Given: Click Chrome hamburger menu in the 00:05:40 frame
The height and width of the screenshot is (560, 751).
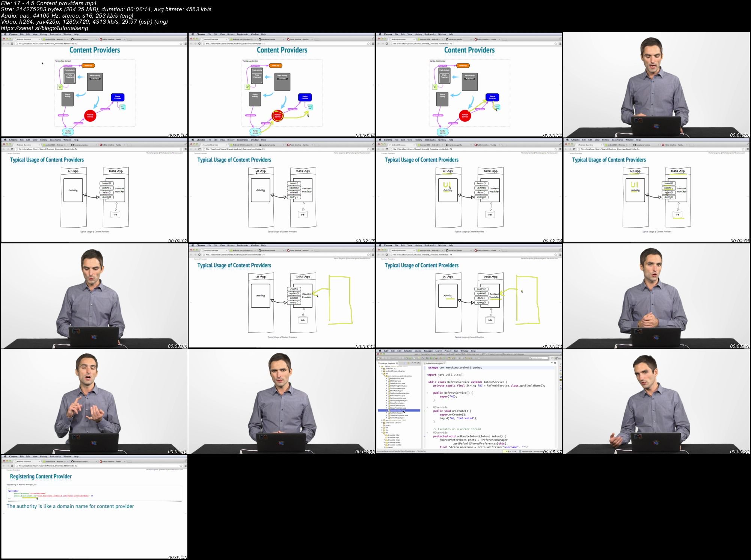Looking at the screenshot, I should coord(185,466).
